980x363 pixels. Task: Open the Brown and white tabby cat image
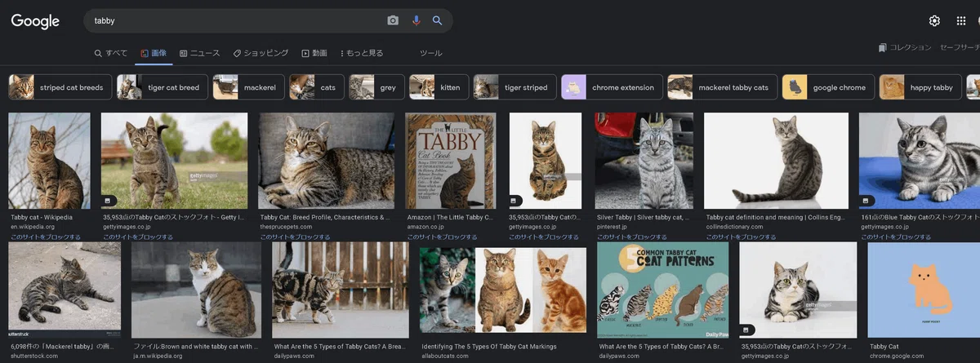(x=196, y=290)
